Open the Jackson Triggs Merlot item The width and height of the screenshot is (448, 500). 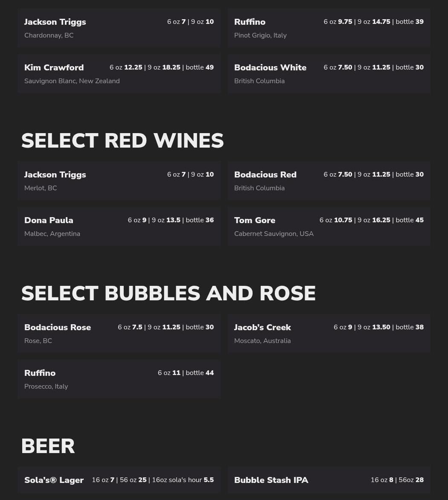119,181
